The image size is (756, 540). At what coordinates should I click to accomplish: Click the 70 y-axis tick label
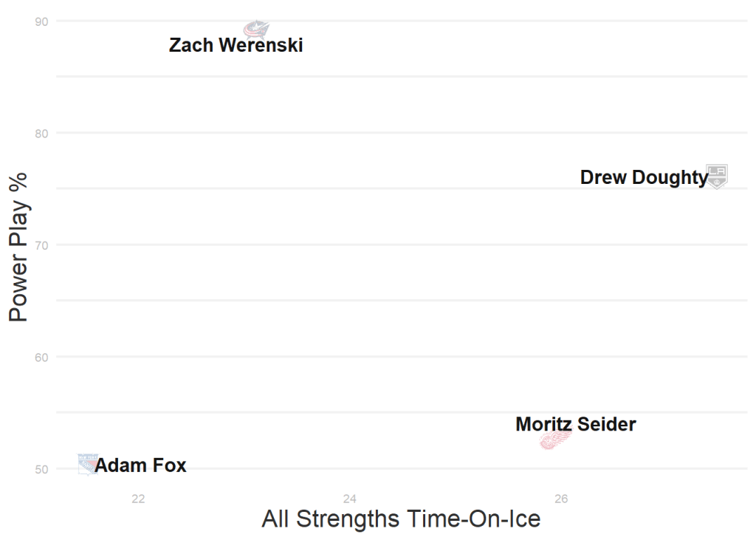click(41, 245)
